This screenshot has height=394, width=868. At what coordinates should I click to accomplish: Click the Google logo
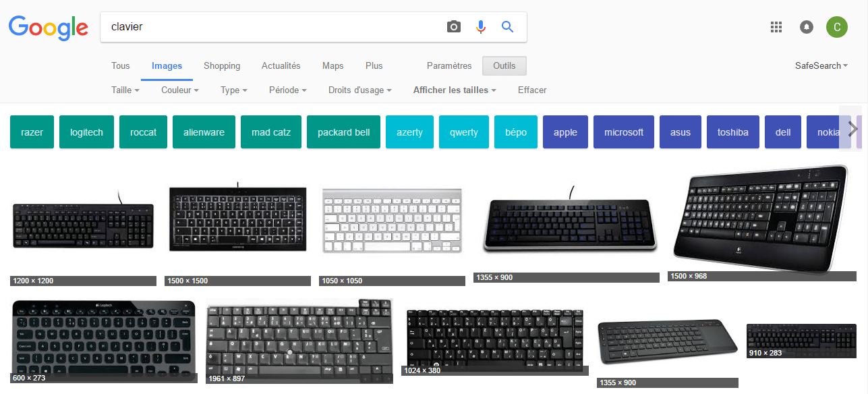tap(48, 27)
